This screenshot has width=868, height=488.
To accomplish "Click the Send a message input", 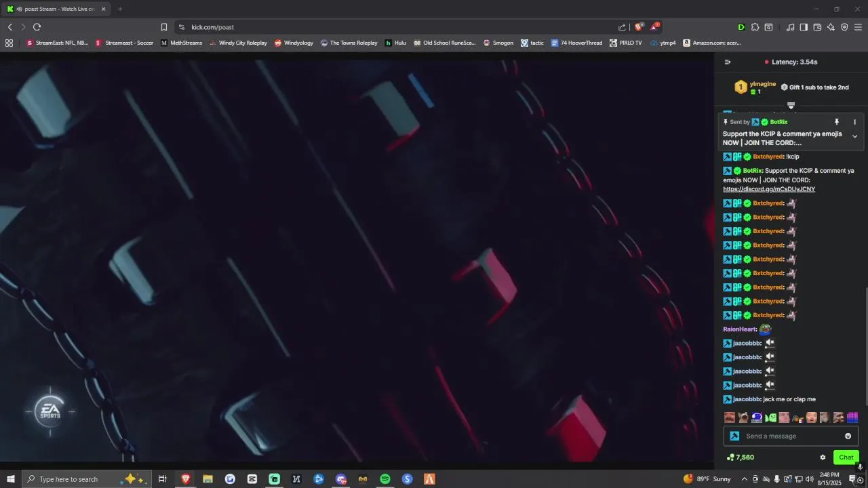I will [791, 436].
